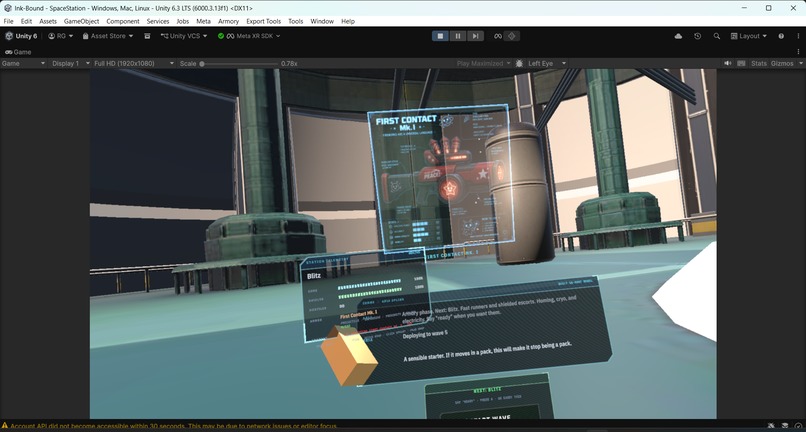
Task: Open the Unity Cloud icon
Action: coord(678,36)
